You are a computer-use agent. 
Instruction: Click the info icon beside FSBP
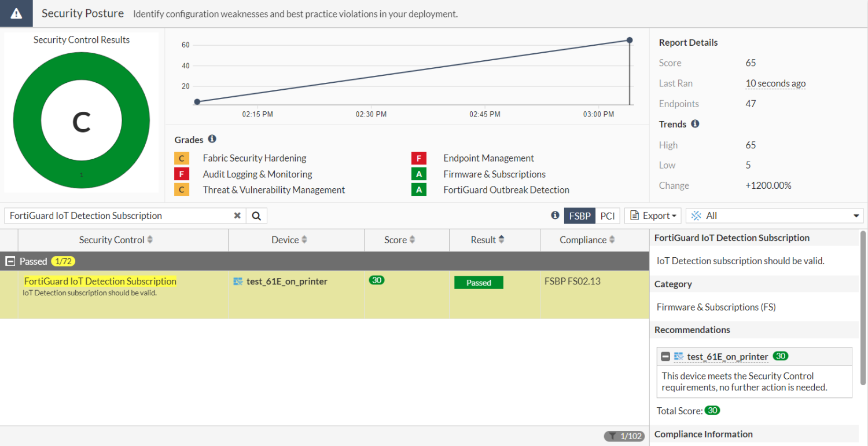(x=555, y=215)
